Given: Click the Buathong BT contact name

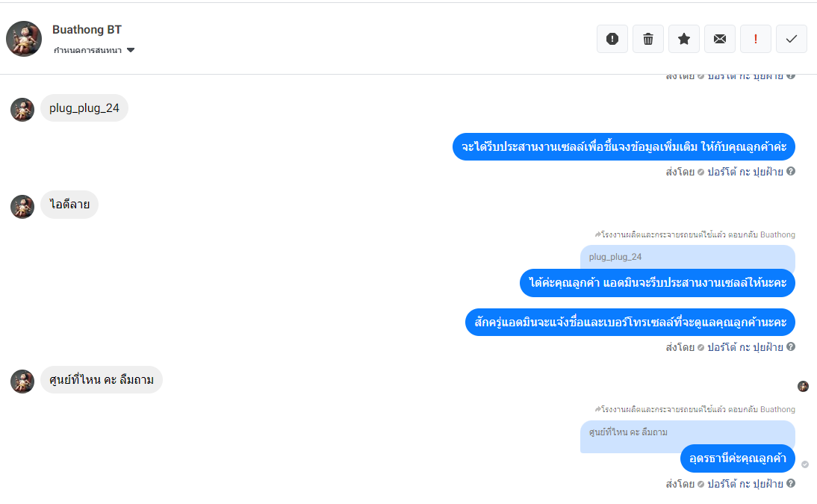Looking at the screenshot, I should [x=87, y=30].
